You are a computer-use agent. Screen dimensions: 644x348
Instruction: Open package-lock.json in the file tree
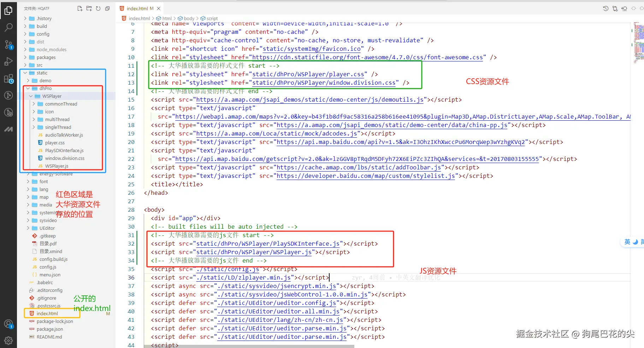coord(55,321)
